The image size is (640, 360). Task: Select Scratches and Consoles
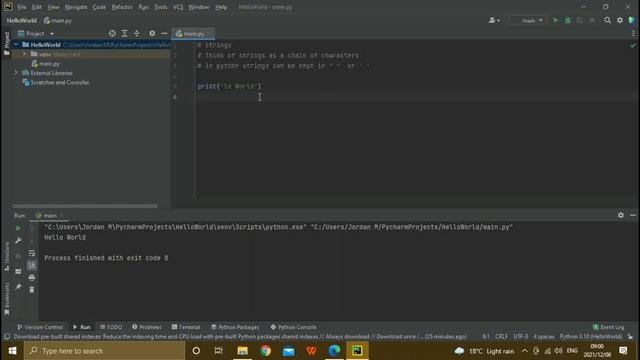pos(56,82)
